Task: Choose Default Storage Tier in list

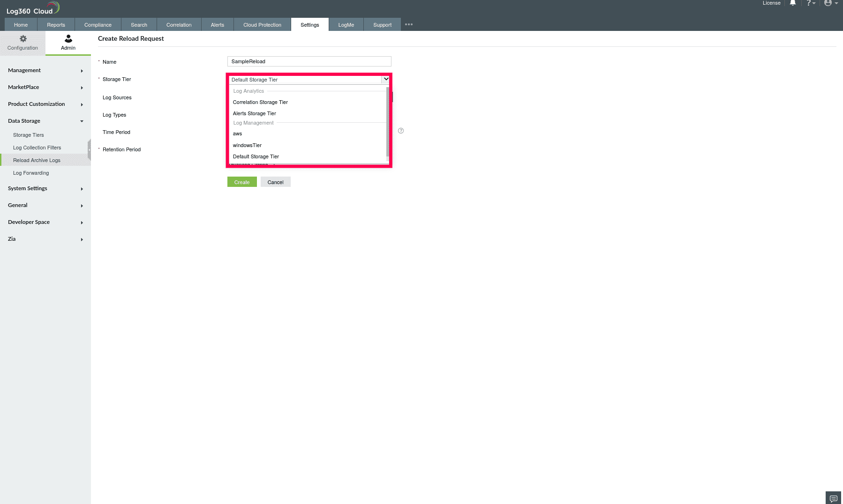Action: click(308, 156)
